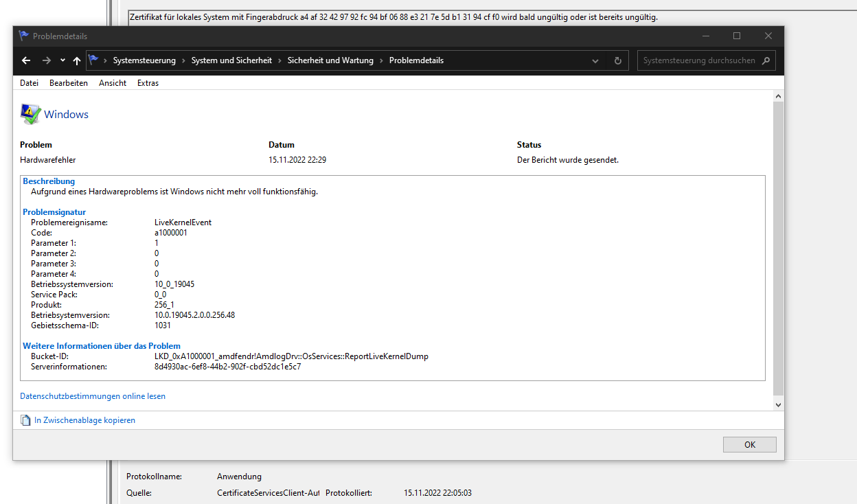Open Datenschutzbestimmungen online lesen link
Viewport: 857px width, 504px height.
pos(93,396)
